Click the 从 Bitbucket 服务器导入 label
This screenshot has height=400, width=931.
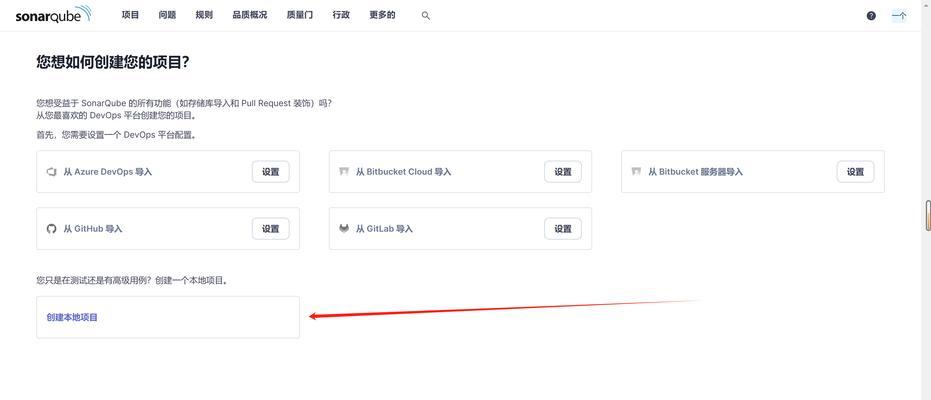696,172
